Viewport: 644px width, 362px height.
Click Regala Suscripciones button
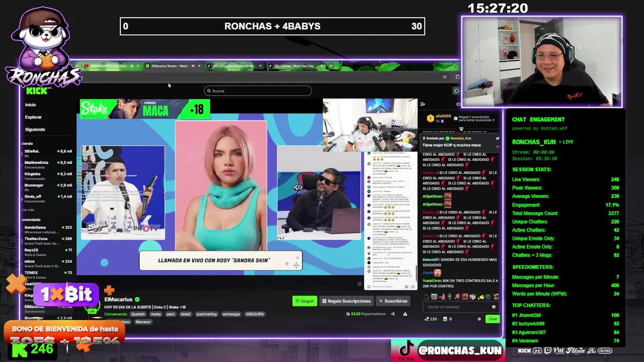tap(346, 301)
